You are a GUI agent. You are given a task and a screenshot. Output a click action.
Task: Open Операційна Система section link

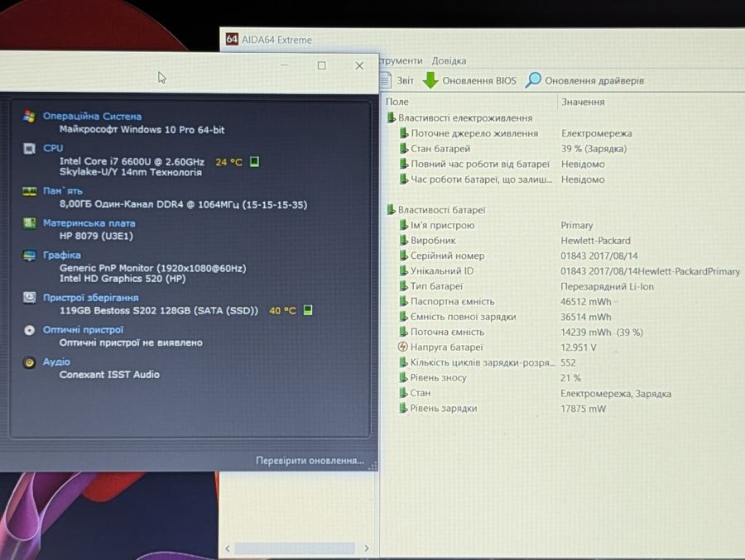point(92,116)
